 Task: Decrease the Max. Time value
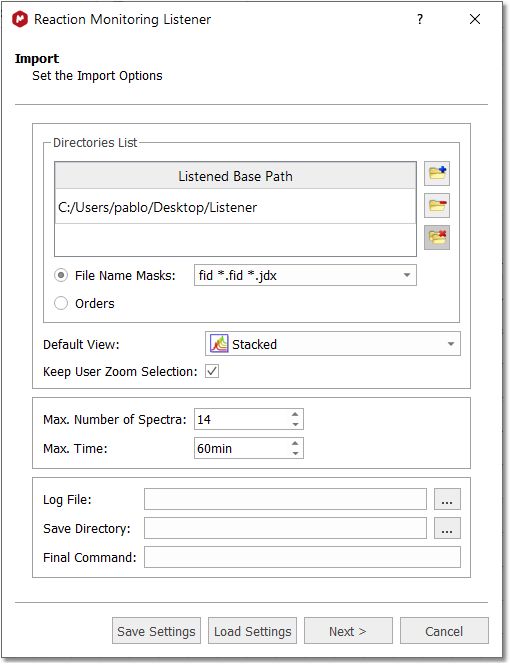(x=295, y=453)
